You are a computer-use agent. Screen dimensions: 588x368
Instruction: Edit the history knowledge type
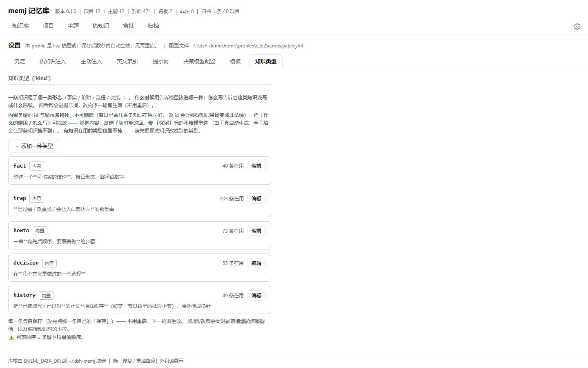(256, 295)
